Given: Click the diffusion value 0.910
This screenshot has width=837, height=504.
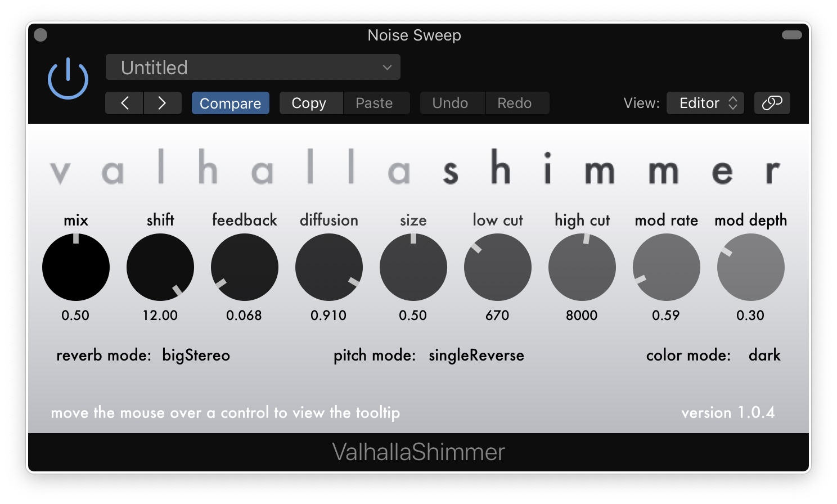Looking at the screenshot, I should click(x=328, y=315).
